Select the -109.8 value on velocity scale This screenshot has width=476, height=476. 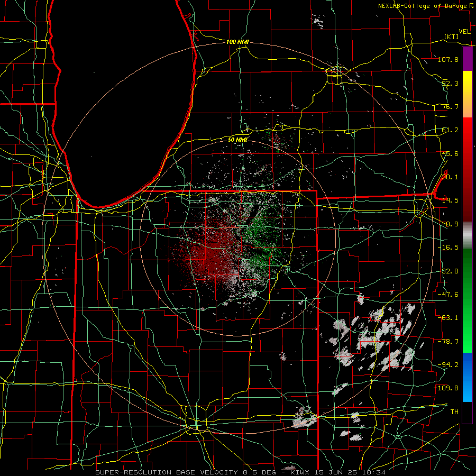coord(446,388)
